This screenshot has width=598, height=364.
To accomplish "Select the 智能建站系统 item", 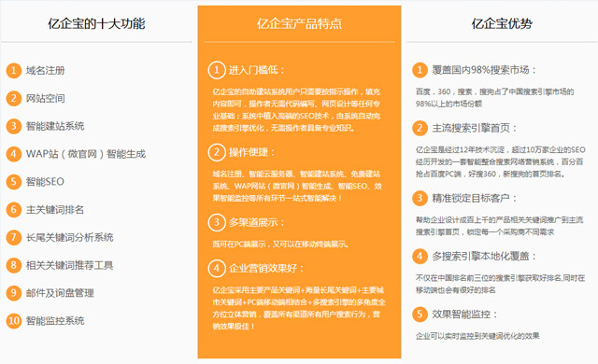I will coord(55,126).
